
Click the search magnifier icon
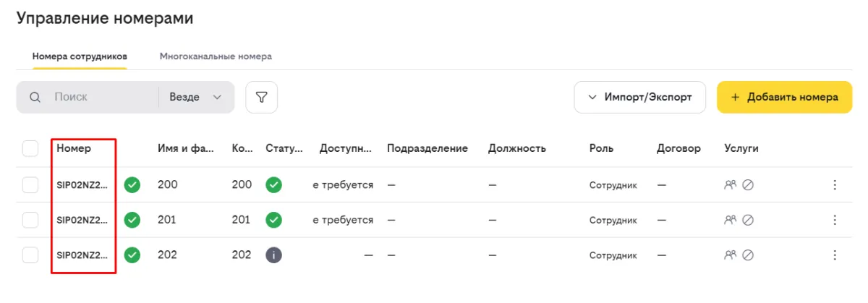(35, 97)
